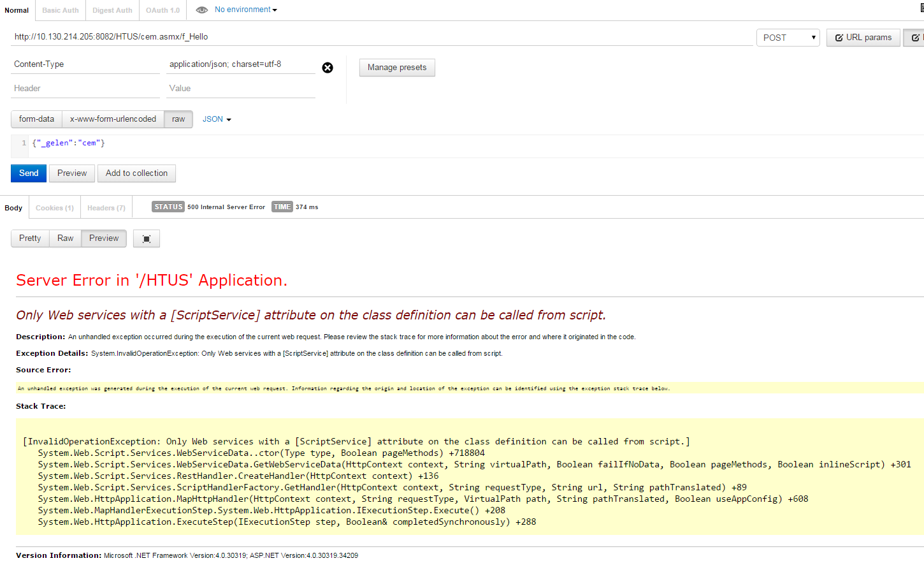924x563 pixels.
Task: Open the Digest Auth tab
Action: tap(112, 10)
